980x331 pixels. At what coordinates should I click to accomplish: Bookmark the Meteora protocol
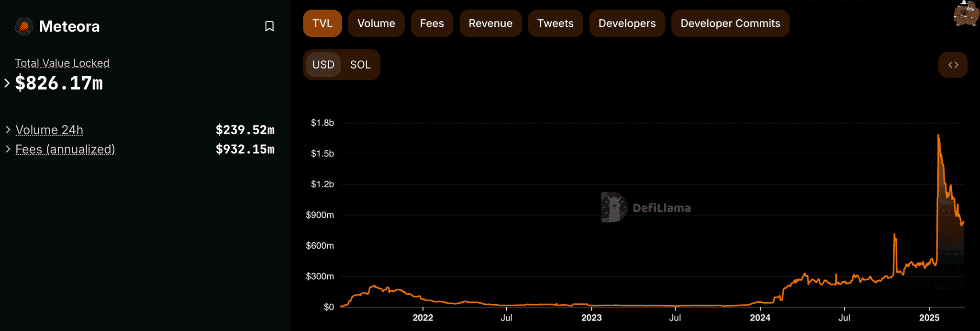(x=269, y=26)
